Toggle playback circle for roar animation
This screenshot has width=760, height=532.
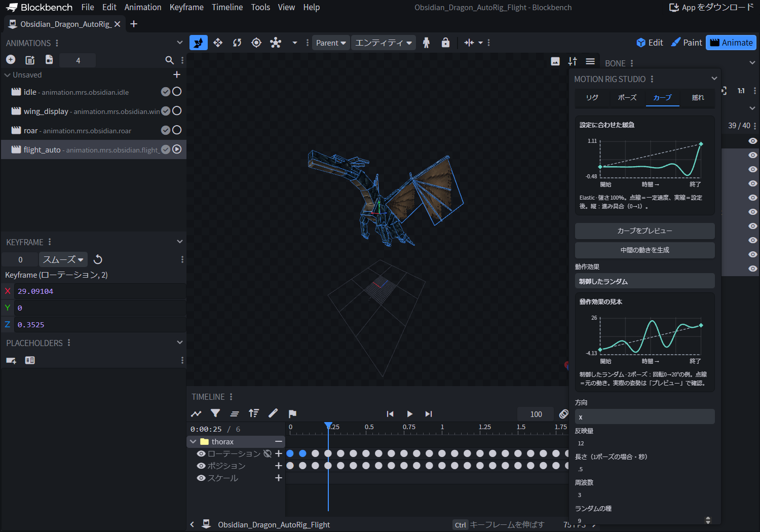pos(177,130)
